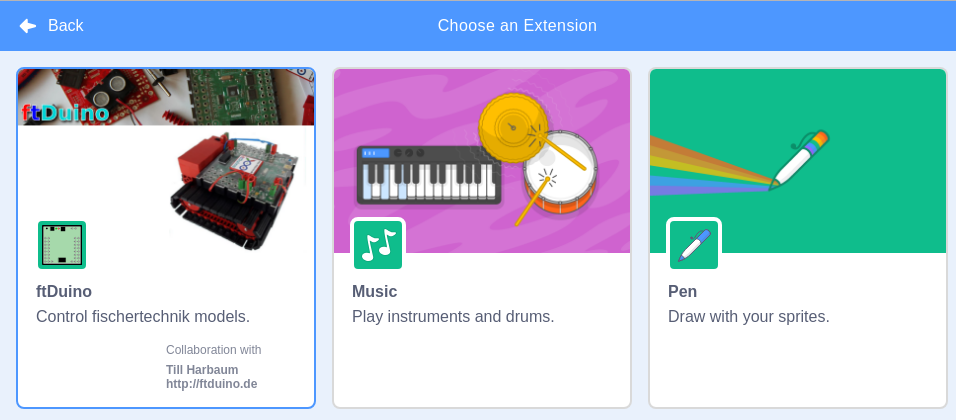This screenshot has width=956, height=420.
Task: Click 'Control fischertechnik models.' description
Action: click(x=143, y=317)
